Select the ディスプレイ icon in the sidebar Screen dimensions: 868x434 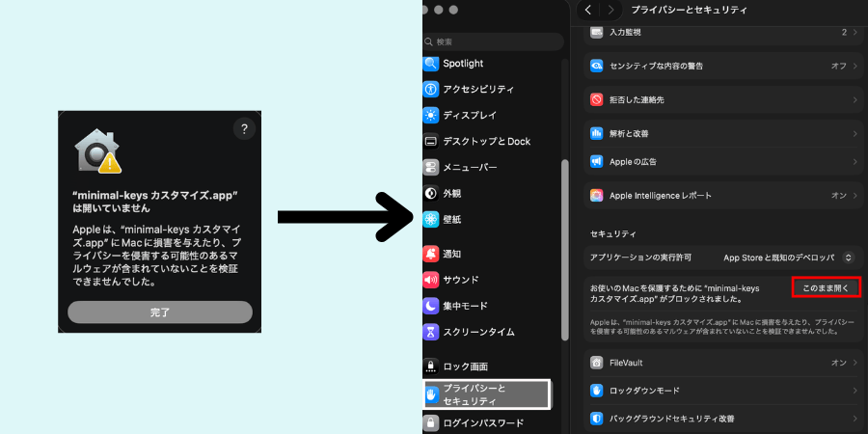[x=431, y=116]
